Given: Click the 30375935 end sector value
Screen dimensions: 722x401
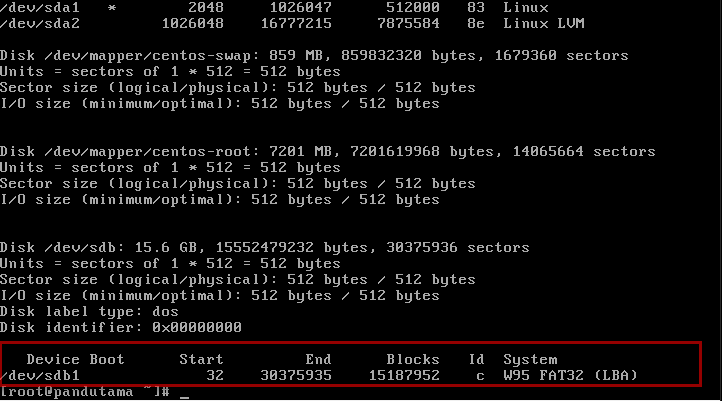Looking at the screenshot, I should [x=296, y=375].
